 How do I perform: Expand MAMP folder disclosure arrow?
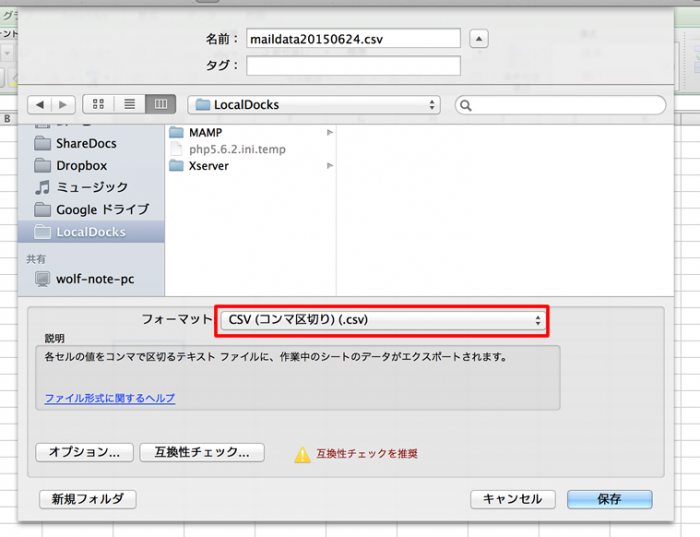329,133
